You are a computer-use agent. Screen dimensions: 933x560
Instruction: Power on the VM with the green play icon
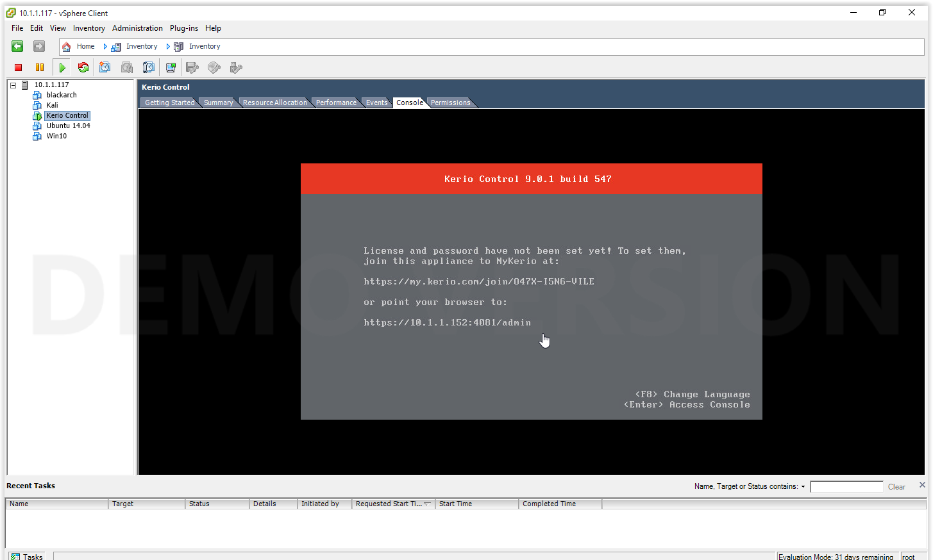(62, 67)
